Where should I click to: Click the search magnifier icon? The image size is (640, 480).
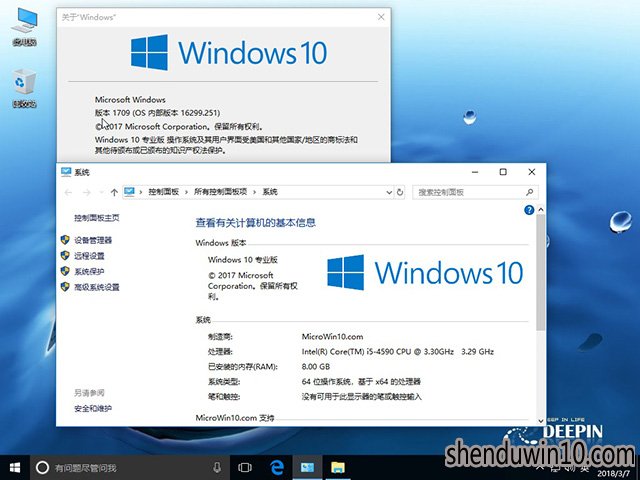pyautogui.click(x=530, y=192)
